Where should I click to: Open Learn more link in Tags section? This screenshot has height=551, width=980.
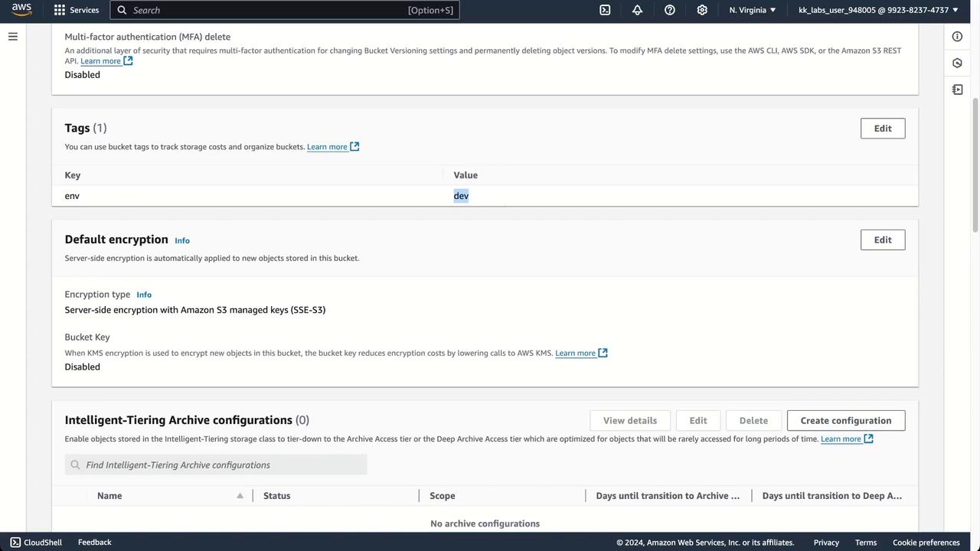tap(327, 147)
